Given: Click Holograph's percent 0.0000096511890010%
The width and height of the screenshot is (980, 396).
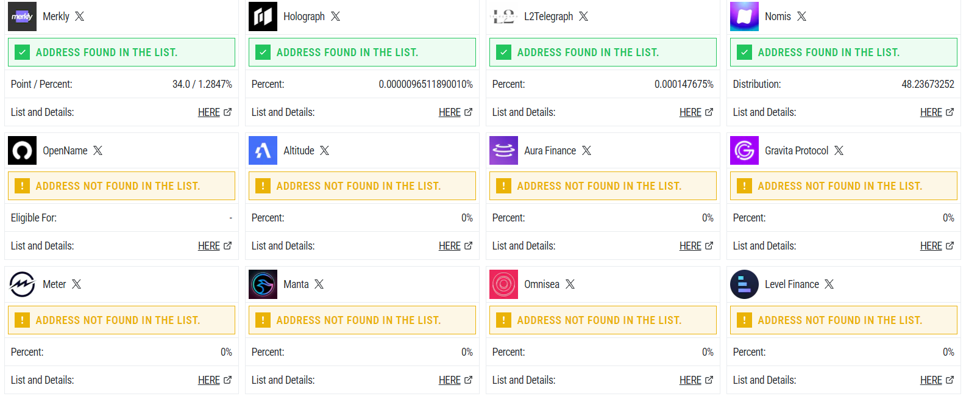Looking at the screenshot, I should pos(426,84).
